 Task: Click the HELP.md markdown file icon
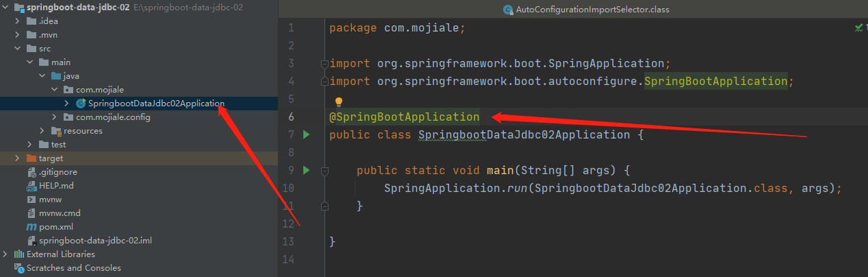point(31,186)
